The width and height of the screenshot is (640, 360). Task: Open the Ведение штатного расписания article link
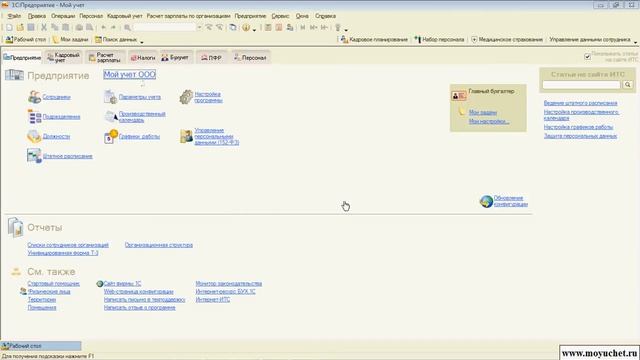(x=580, y=103)
